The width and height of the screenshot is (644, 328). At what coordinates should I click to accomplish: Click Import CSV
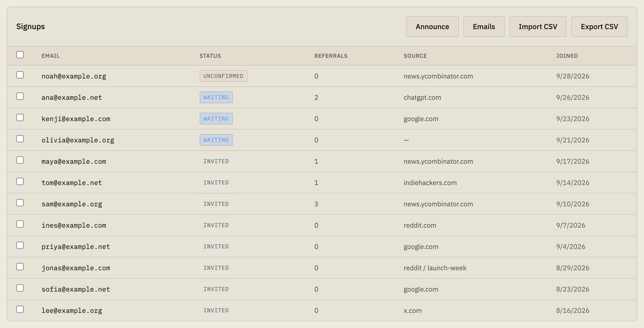click(538, 27)
